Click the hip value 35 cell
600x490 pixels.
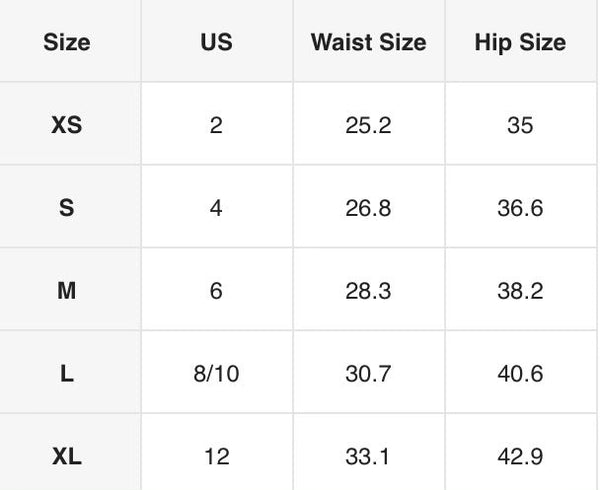tap(520, 125)
